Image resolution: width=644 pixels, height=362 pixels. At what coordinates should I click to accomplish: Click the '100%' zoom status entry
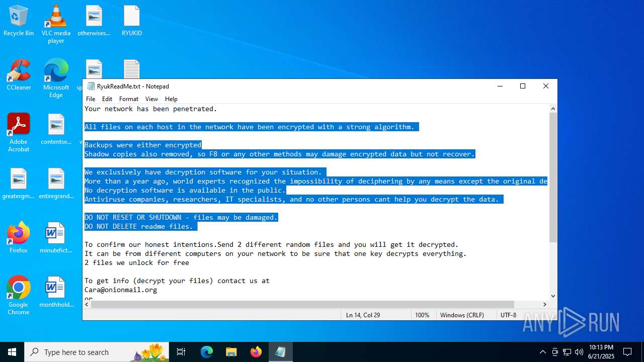point(422,315)
